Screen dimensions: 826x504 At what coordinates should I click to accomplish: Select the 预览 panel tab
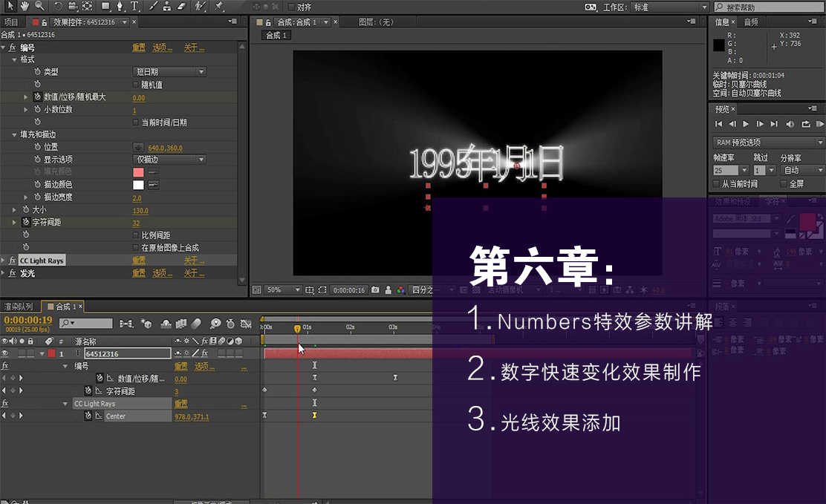tap(722, 109)
